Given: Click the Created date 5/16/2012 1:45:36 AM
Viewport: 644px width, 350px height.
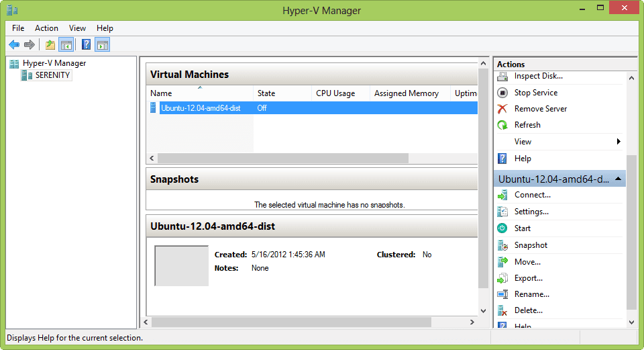Looking at the screenshot, I should click(288, 255).
